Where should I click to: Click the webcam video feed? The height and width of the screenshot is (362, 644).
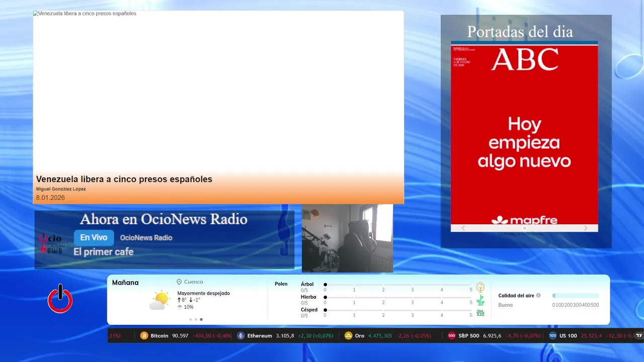[347, 238]
